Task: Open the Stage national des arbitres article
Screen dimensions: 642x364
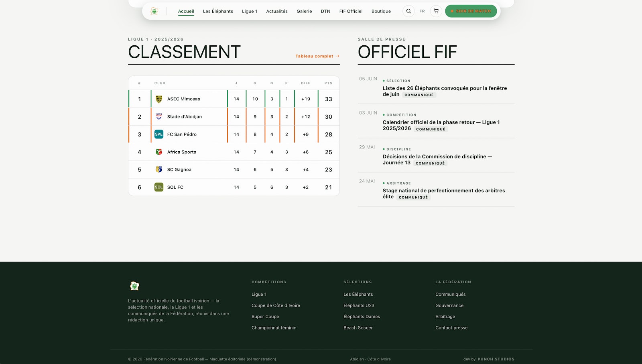Action: tap(444, 193)
